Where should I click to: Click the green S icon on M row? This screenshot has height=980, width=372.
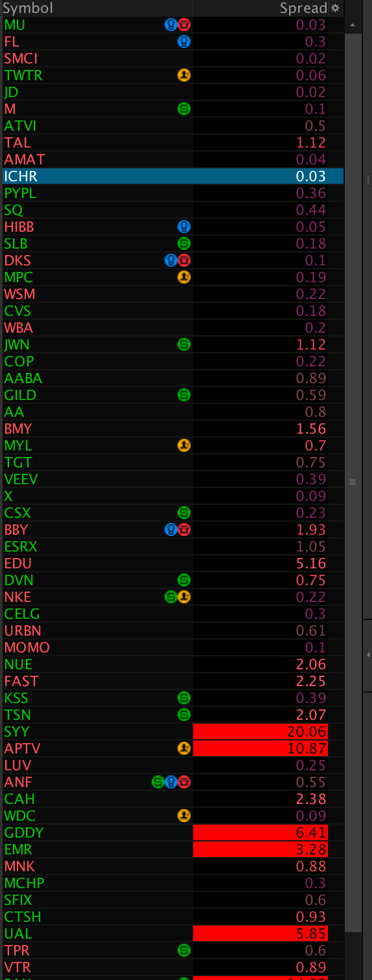184,109
